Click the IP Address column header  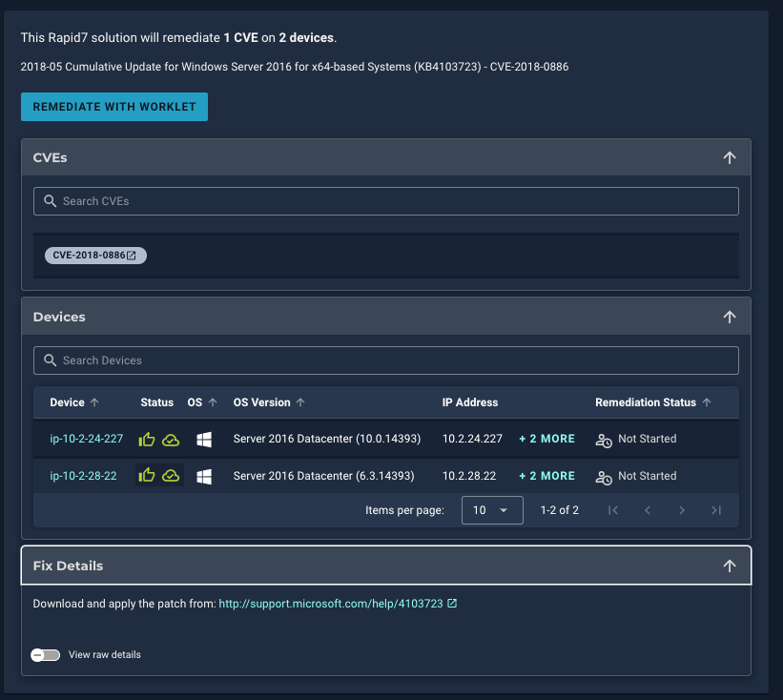(470, 402)
